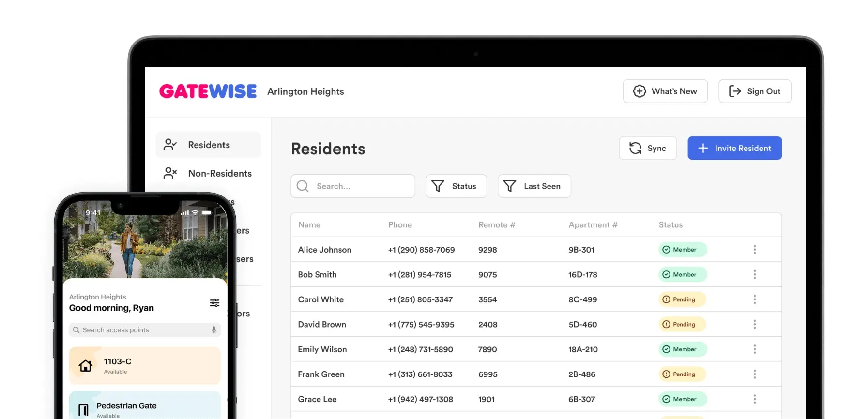Open the Residents sidebar section
The image size is (868, 419).
point(208,145)
